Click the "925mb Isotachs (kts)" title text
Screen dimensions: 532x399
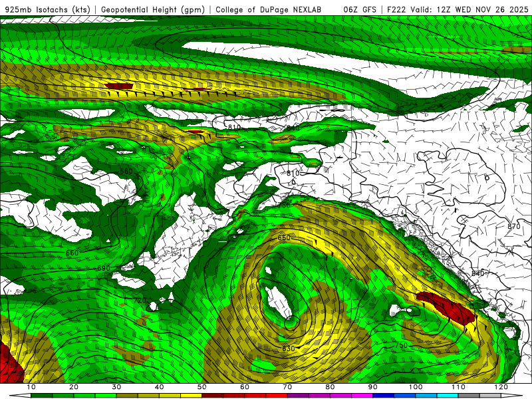pyautogui.click(x=48, y=9)
